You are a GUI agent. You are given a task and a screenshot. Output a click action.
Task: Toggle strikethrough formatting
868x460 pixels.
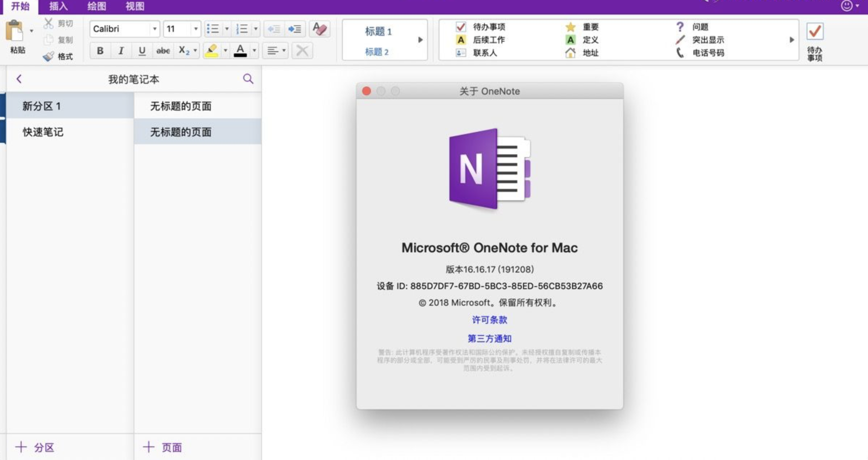(163, 51)
